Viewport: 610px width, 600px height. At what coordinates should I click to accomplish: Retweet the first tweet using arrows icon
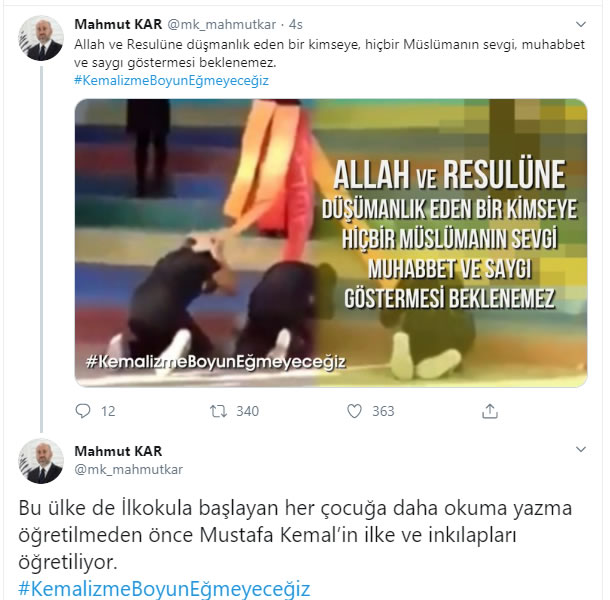click(x=218, y=411)
